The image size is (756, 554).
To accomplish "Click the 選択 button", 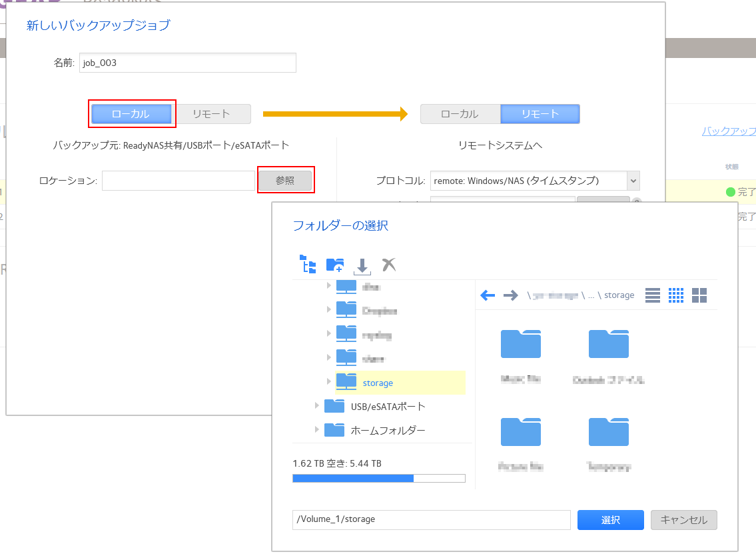I will tap(611, 520).
